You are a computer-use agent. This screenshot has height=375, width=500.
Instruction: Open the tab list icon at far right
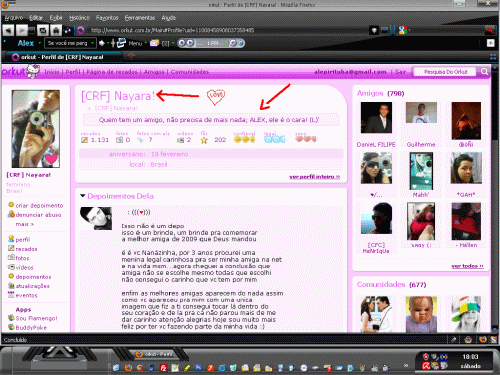(493, 57)
